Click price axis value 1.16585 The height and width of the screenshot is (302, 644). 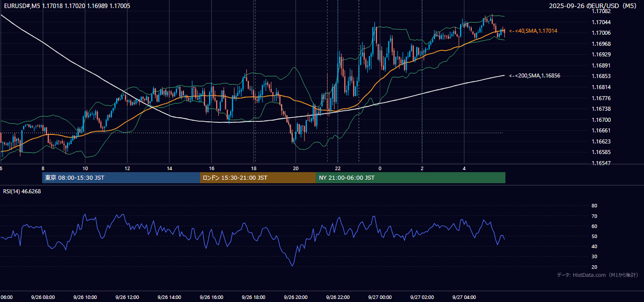pos(602,152)
